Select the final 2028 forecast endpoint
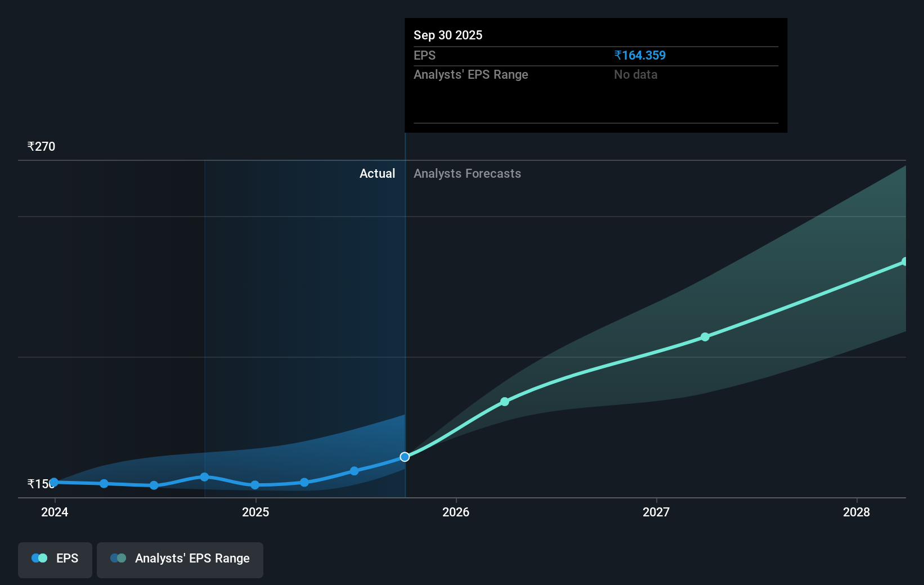The width and height of the screenshot is (924, 585). (x=905, y=260)
